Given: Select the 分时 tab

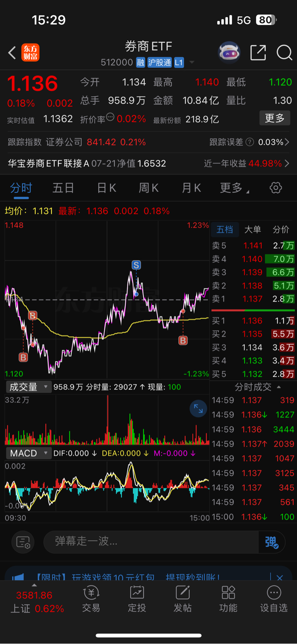Looking at the screenshot, I should (x=21, y=188).
